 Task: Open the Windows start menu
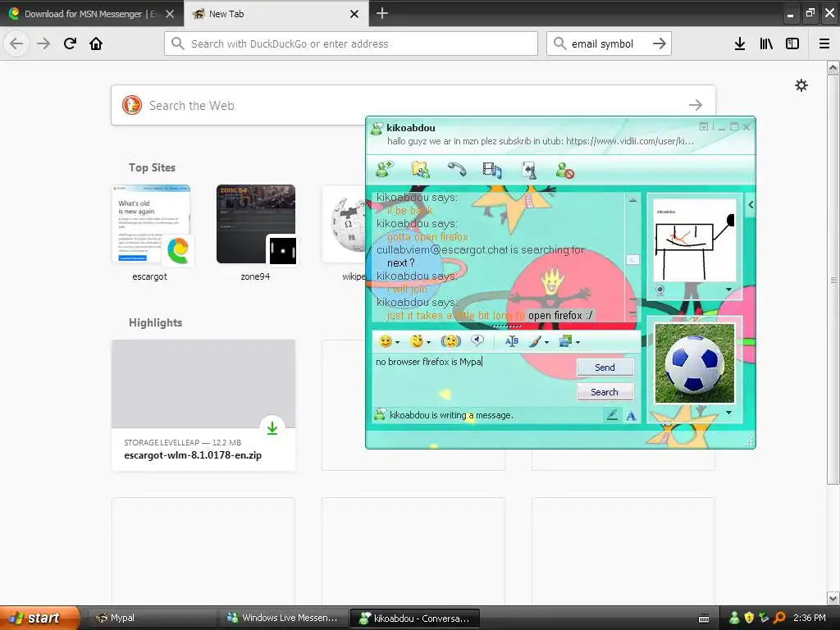[39, 618]
